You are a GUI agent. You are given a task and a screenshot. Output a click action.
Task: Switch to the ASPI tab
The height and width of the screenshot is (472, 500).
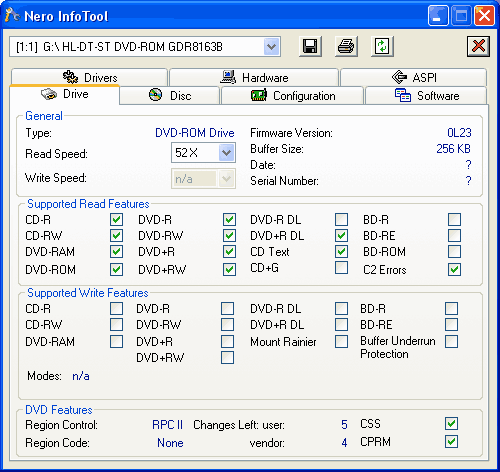click(x=413, y=77)
